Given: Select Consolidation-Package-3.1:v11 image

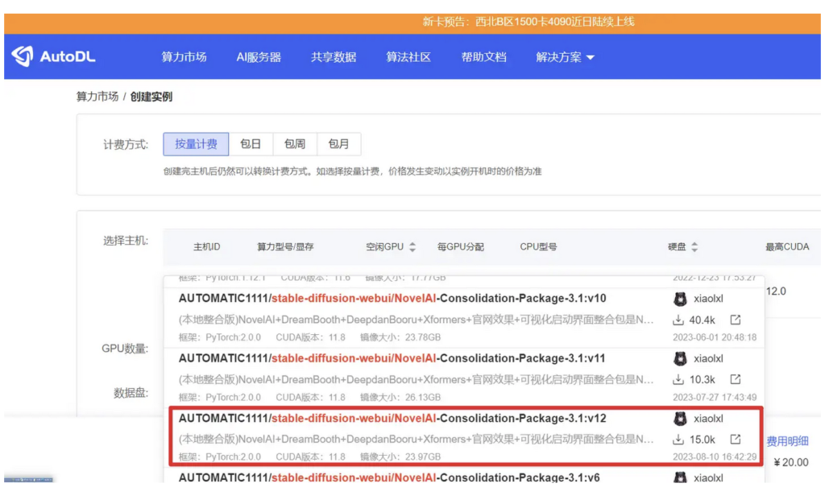Looking at the screenshot, I should (x=392, y=358).
